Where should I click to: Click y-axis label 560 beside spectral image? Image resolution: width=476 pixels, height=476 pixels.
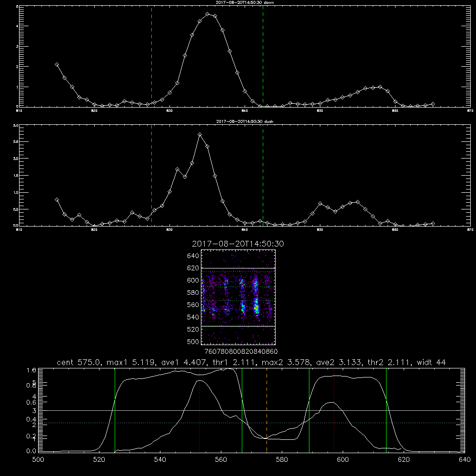pos(193,305)
